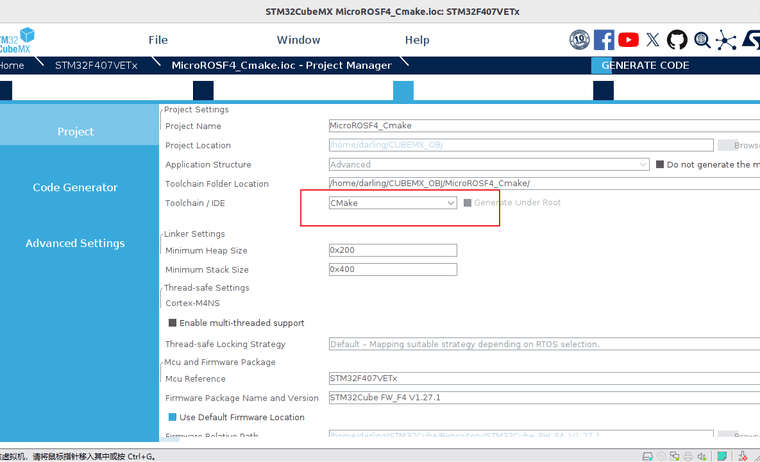The image size is (760, 462).
Task: Open the ST YouTube channel icon
Action: coord(628,40)
